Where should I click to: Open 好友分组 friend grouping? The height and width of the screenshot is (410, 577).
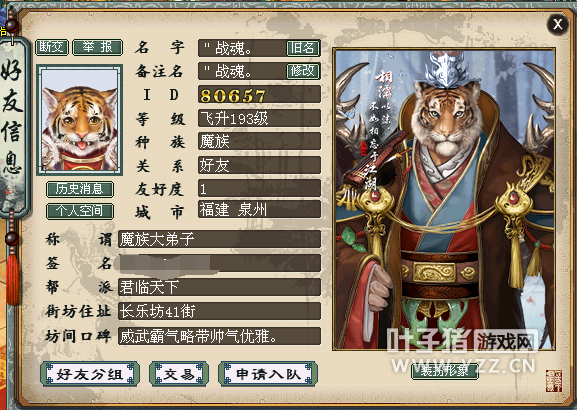(x=90, y=374)
